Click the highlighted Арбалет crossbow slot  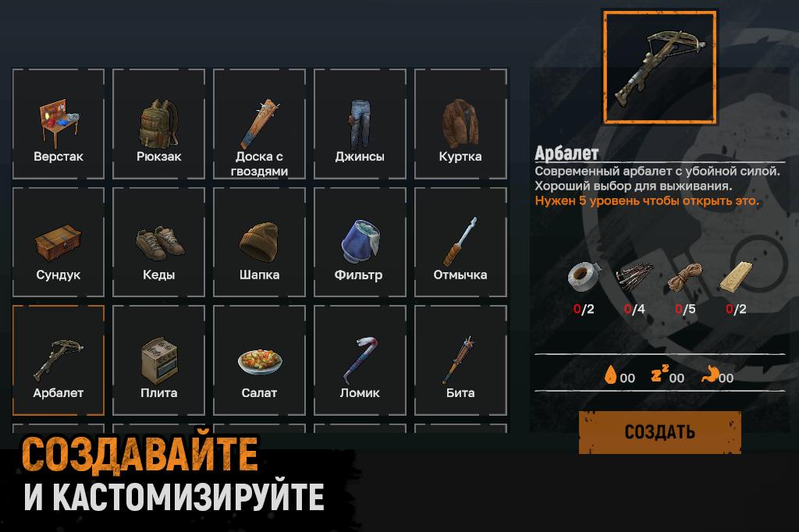click(58, 360)
